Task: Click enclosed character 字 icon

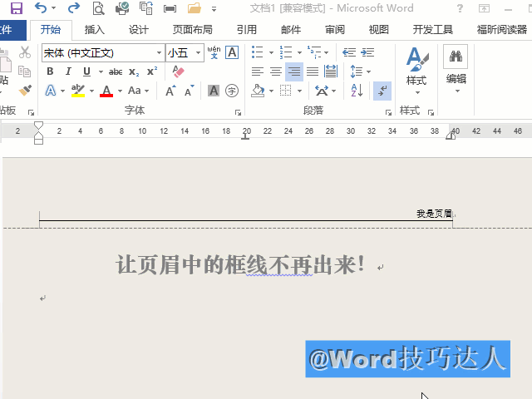Action: (232, 91)
